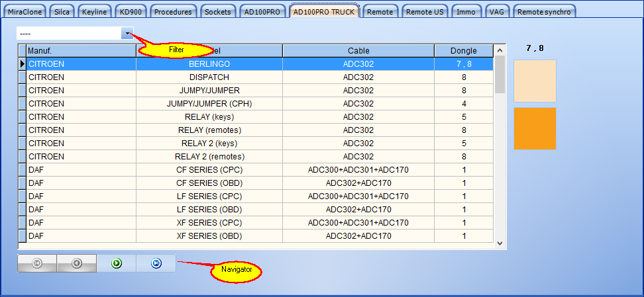Select the LF SERIES (CPC) cell
The height and width of the screenshot is (297, 644).
[209, 196]
